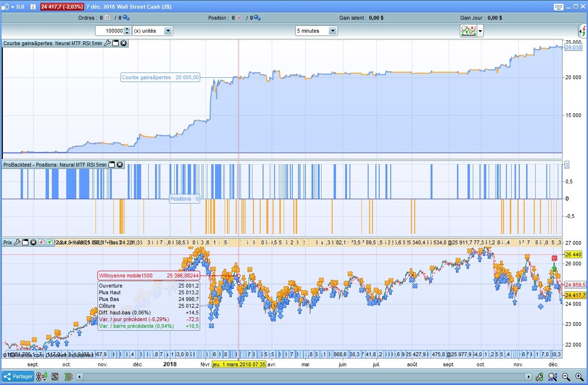
Task: Click the chart edit icon near zoom tools
Action: (540, 377)
